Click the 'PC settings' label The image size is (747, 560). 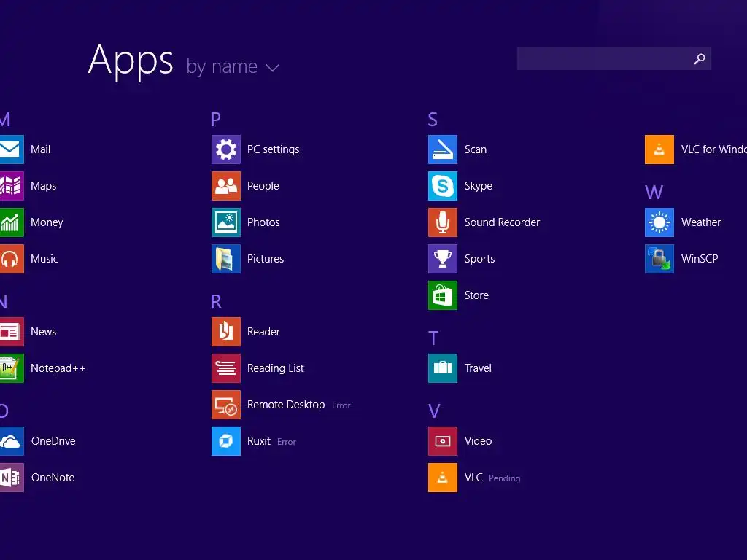pyautogui.click(x=273, y=149)
